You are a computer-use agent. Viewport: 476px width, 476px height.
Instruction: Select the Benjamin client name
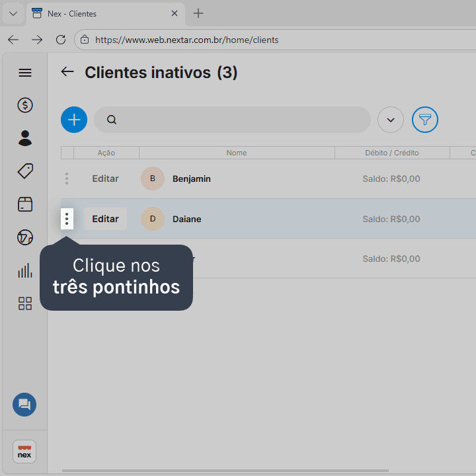[x=192, y=178]
